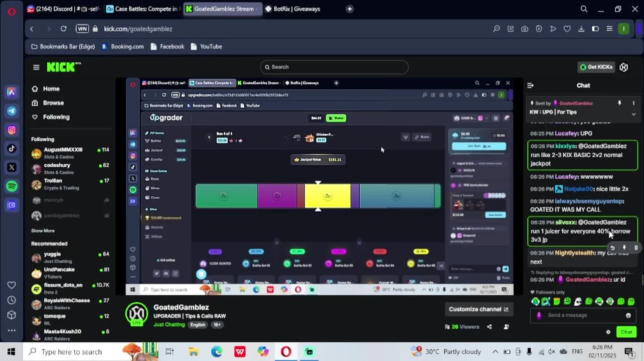Open Telegram in Opera sidebar
The width and height of the screenshot is (644, 361).
12,111
